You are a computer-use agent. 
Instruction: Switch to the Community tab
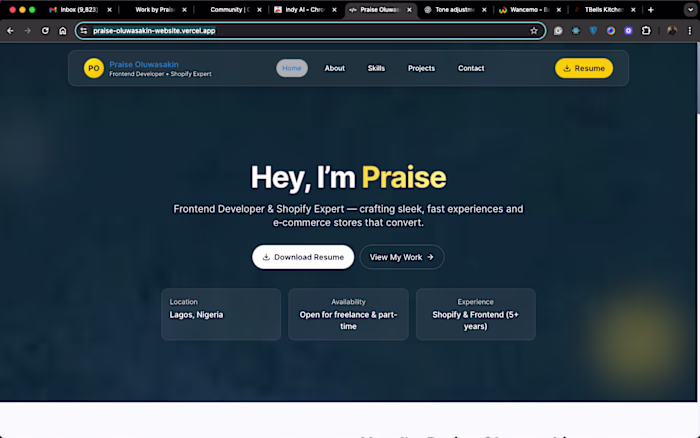(230, 10)
